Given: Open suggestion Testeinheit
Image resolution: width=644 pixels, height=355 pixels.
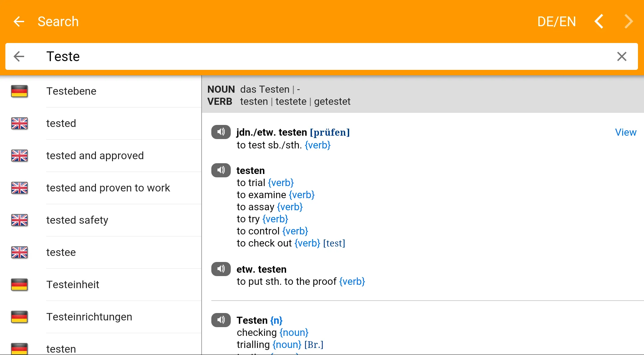Looking at the screenshot, I should [73, 284].
